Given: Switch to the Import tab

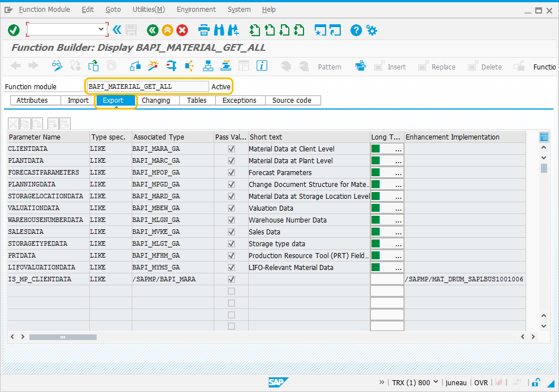Looking at the screenshot, I should point(78,101).
